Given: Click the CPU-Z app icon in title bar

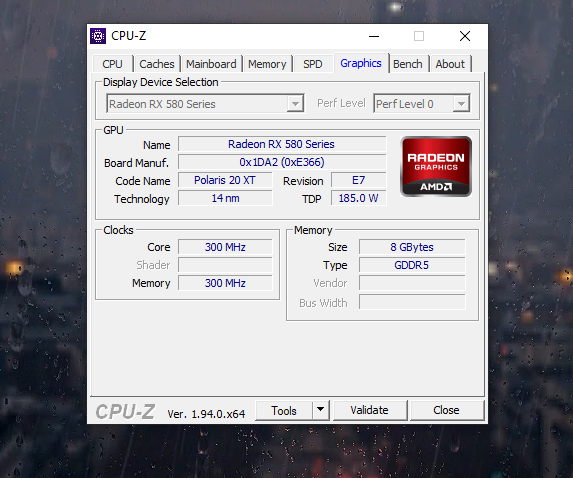Looking at the screenshot, I should click(98, 36).
